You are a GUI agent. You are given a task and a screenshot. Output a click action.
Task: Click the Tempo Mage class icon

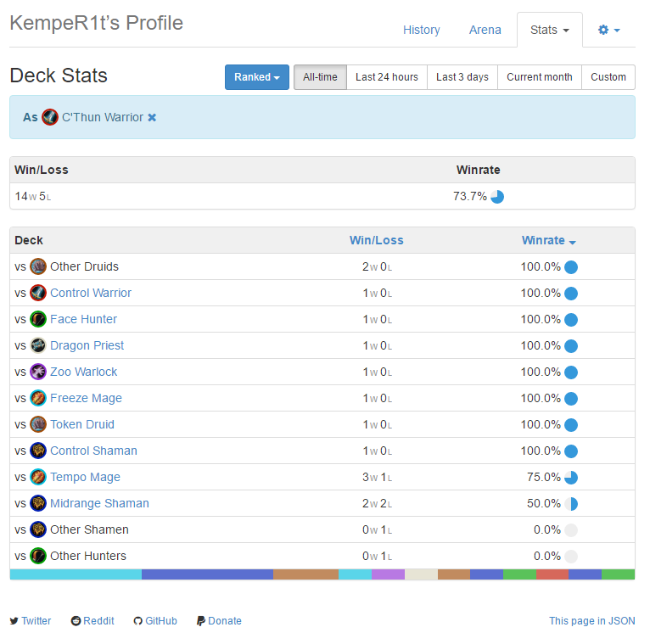(x=38, y=477)
